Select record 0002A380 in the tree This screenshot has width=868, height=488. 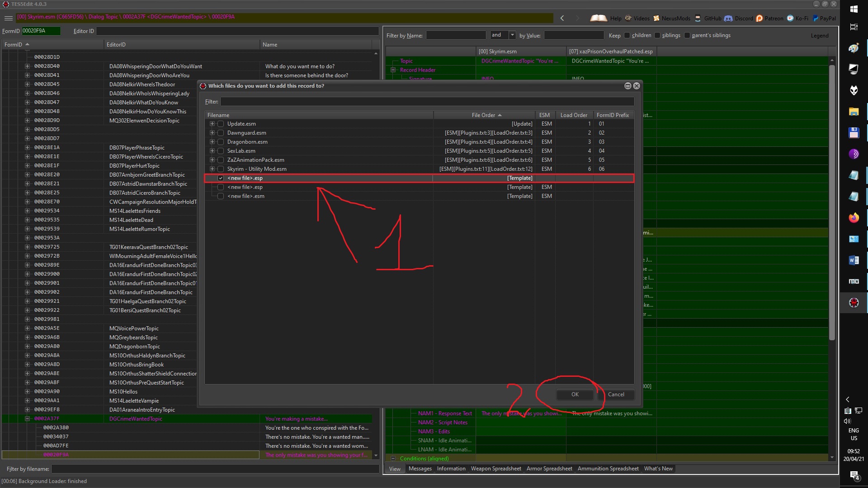(x=56, y=428)
